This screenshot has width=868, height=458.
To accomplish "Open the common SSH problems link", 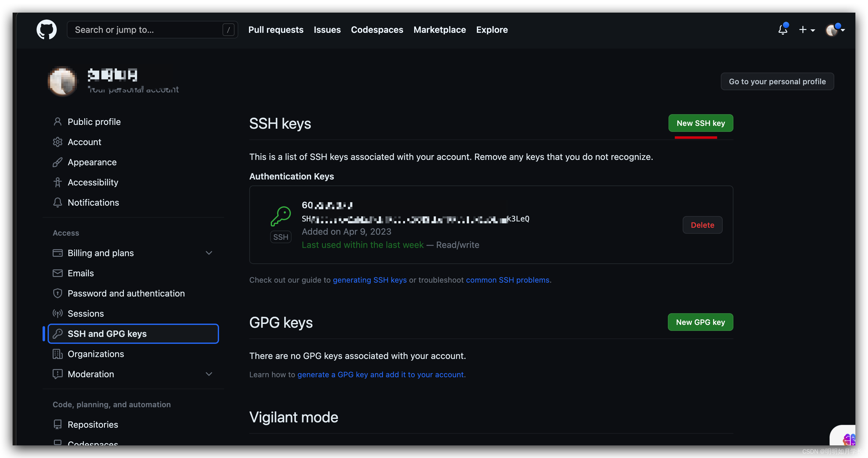I will click(507, 280).
